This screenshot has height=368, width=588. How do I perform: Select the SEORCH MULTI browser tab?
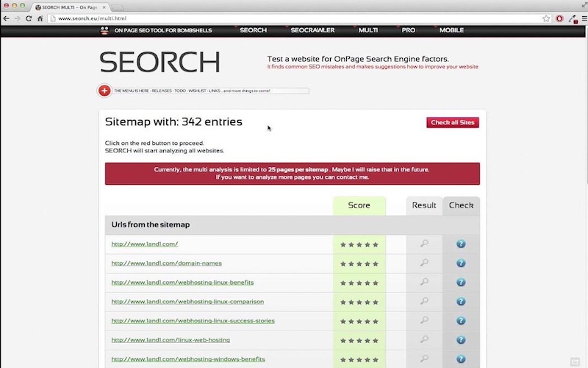[x=69, y=7]
